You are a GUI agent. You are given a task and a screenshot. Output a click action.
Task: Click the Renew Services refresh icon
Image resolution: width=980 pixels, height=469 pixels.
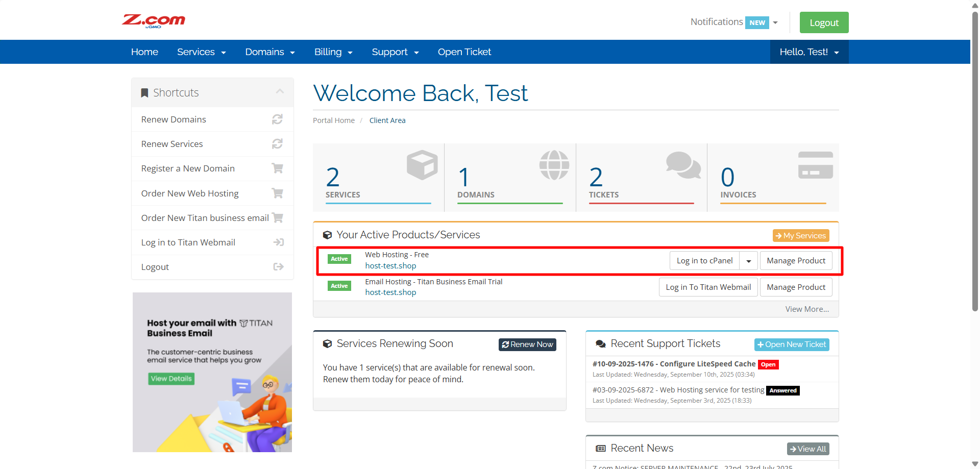tap(277, 144)
